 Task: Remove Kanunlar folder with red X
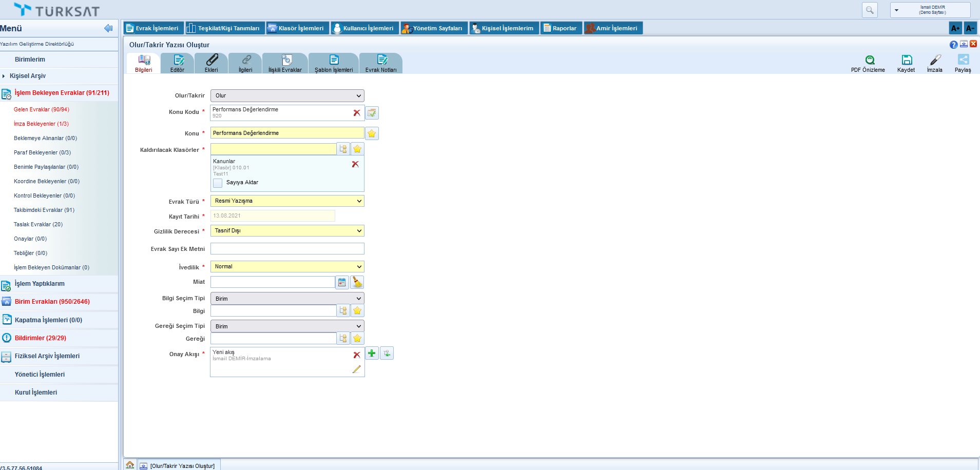click(x=355, y=164)
